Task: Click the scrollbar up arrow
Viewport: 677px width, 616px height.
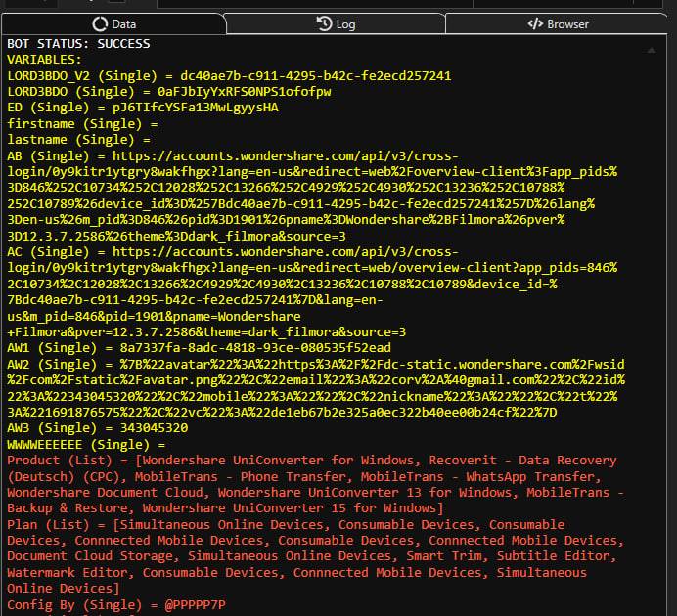Action: tap(652, 51)
